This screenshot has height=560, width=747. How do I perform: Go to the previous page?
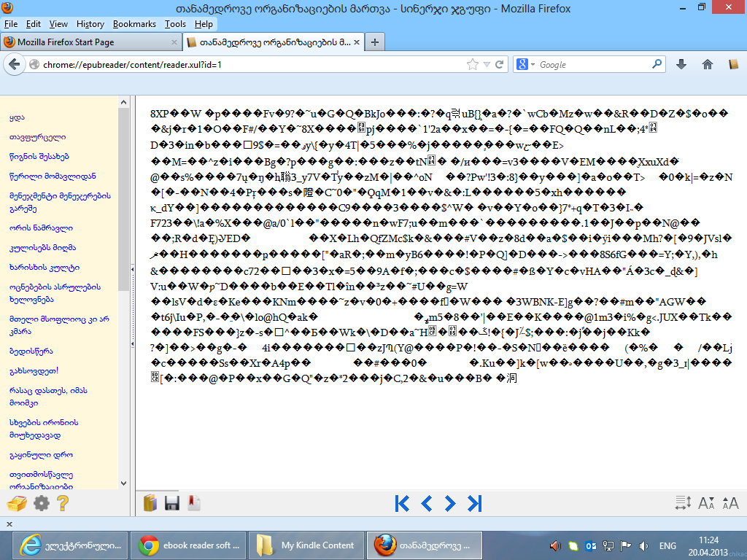click(427, 503)
